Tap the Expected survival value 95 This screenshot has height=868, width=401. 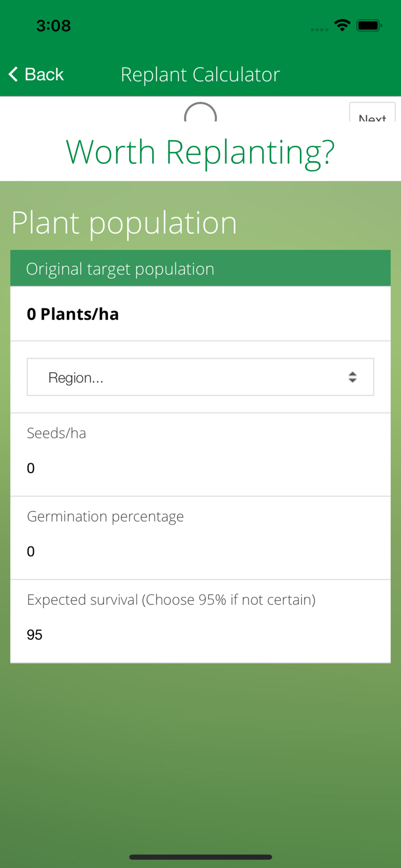tap(35, 635)
